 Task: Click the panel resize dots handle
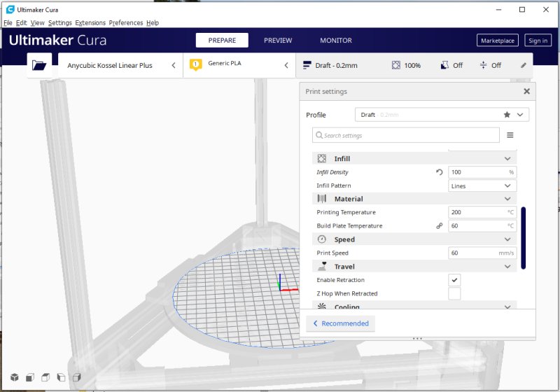coord(417,338)
